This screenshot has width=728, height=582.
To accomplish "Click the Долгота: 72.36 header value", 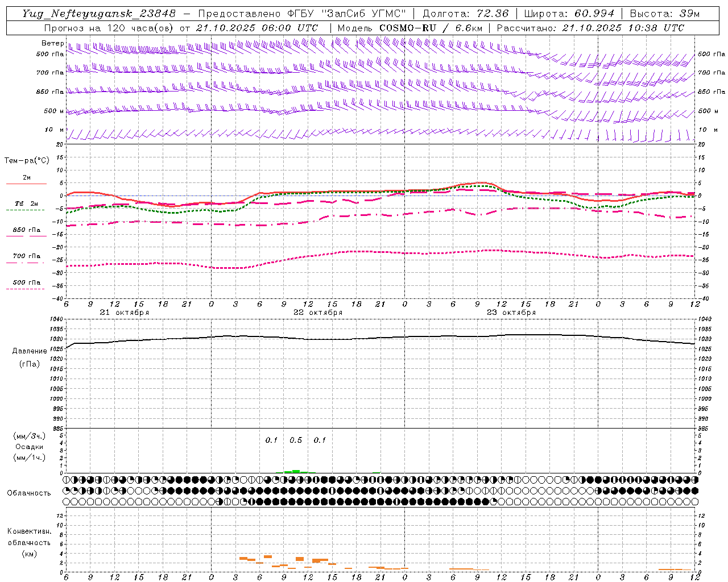I will point(466,14).
